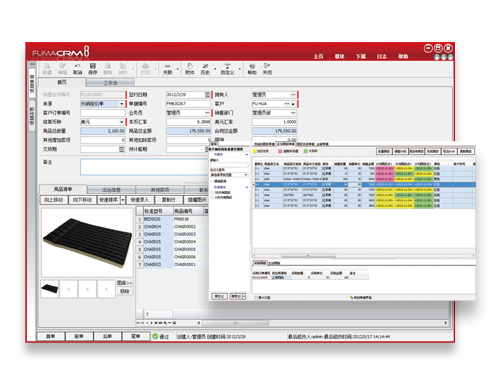Image resolution: width=499 pixels, height=375 pixels.
Task: Open the 关联 link toolbar icon
Action: coord(168,69)
